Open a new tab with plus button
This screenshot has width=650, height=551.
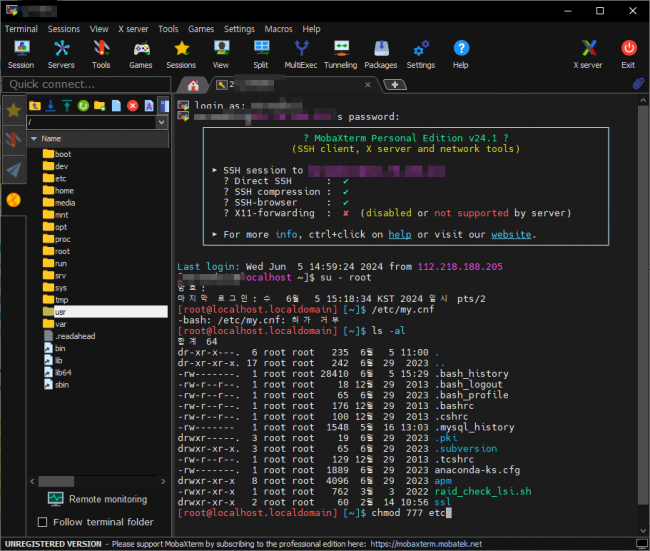395,85
